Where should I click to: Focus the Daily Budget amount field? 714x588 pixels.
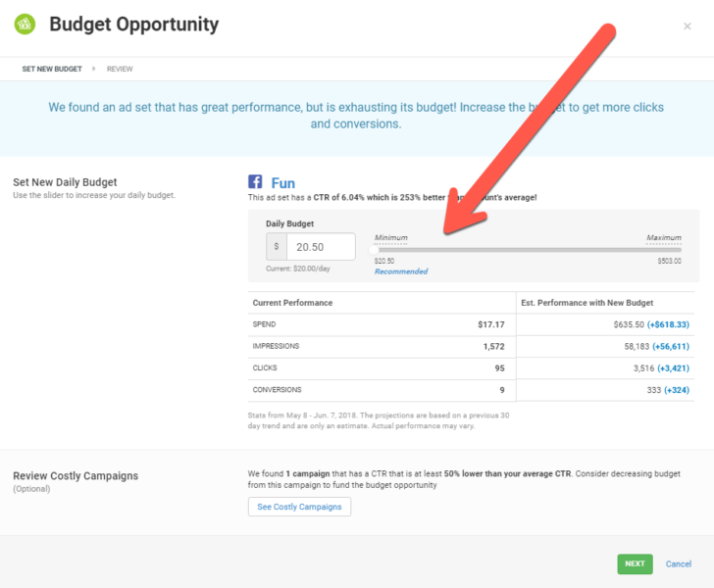coord(321,247)
